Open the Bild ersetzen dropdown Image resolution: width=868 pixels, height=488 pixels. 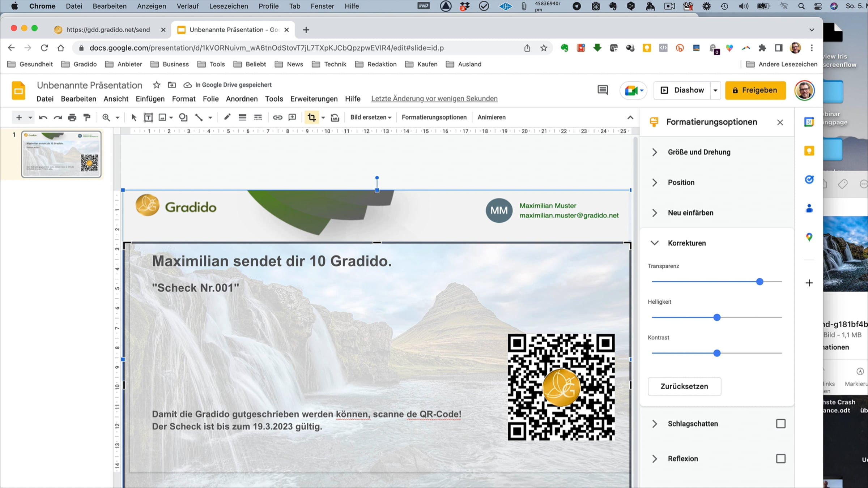[x=371, y=117]
